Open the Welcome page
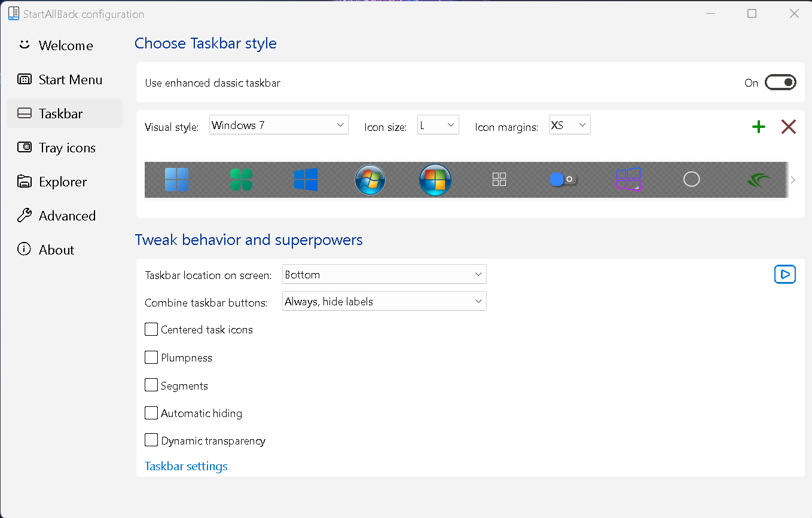This screenshot has height=518, width=812. pos(65,45)
